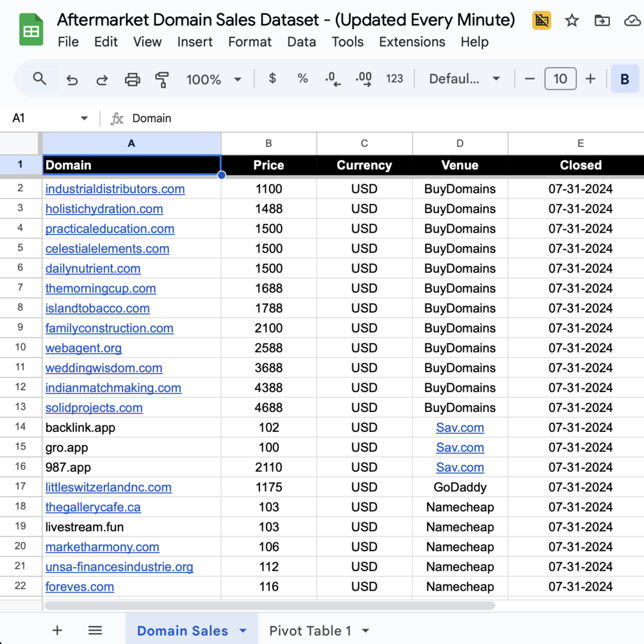Click the search menus magnifier icon
Viewport: 644px width, 644px height.
click(40, 79)
